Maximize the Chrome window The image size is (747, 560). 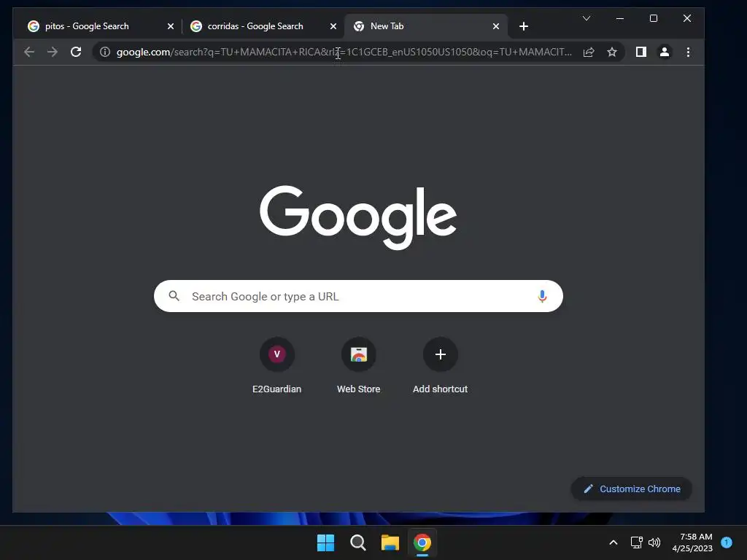(654, 18)
